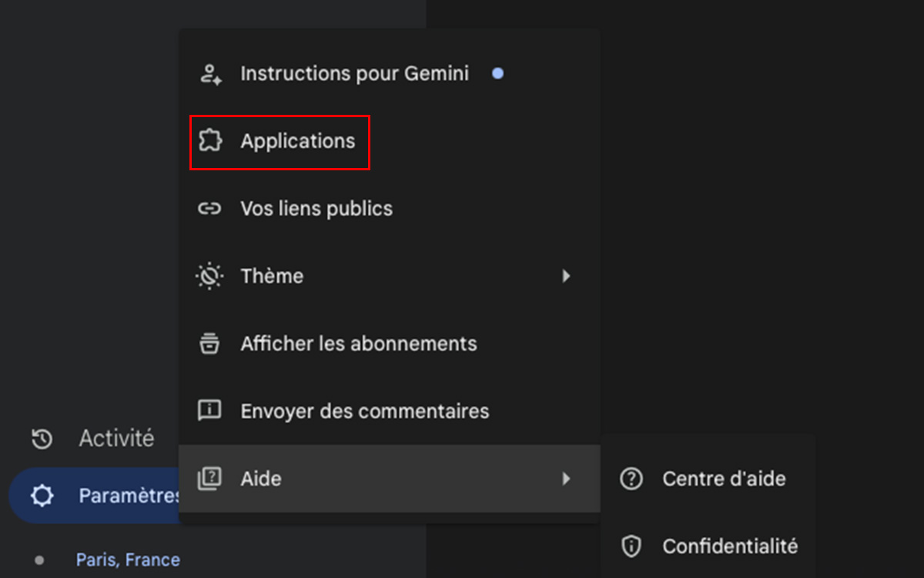
Task: Select Envoyer des commentaires from the menu
Action: click(x=365, y=411)
